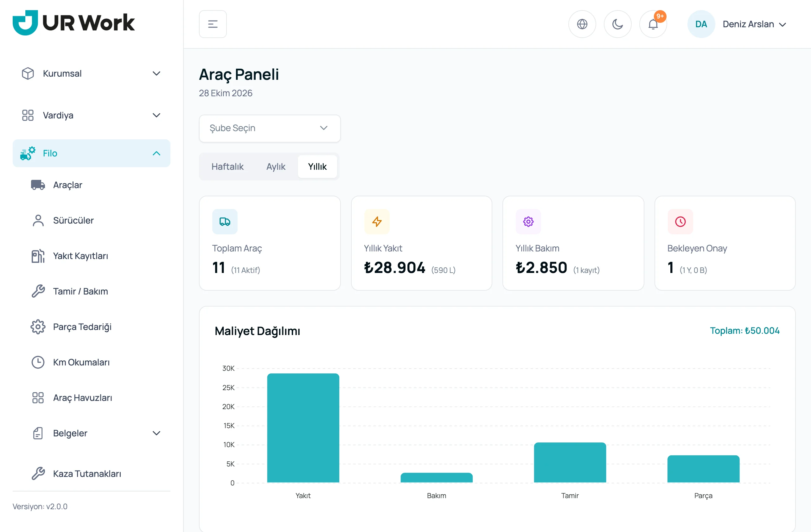The image size is (811, 532).
Task: Toggle the sidebar hamburger menu button
Action: [x=213, y=24]
